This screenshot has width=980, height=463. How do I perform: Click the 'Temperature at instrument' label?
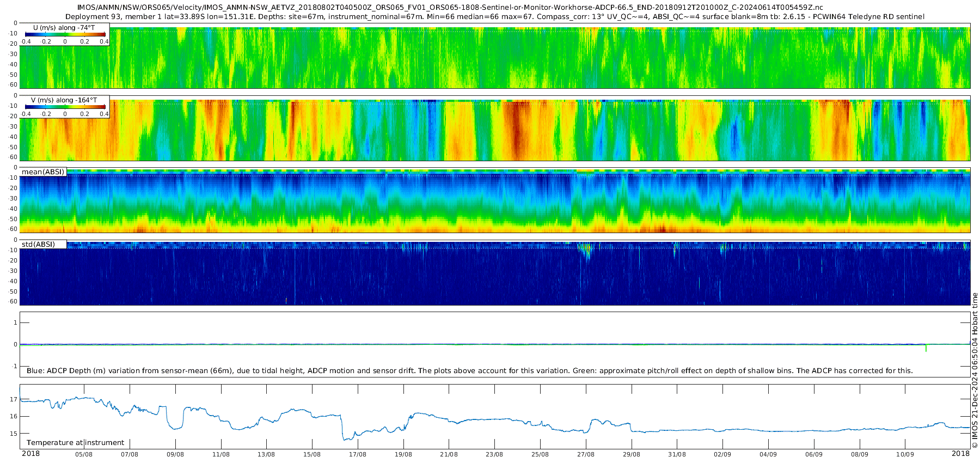(75, 443)
